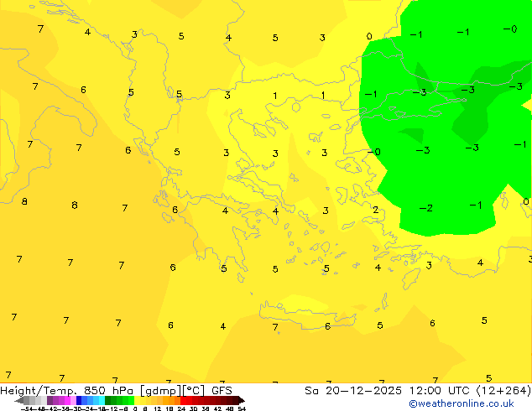Screen dimensions: 532x411
Task: Click the '[gdmp]' unit label in the title
Action: coord(159,391)
